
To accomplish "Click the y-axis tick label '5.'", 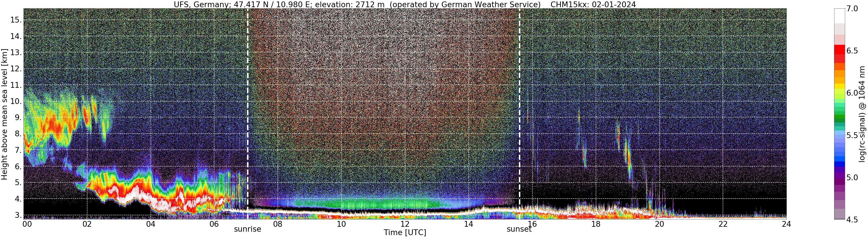I will (x=18, y=183).
